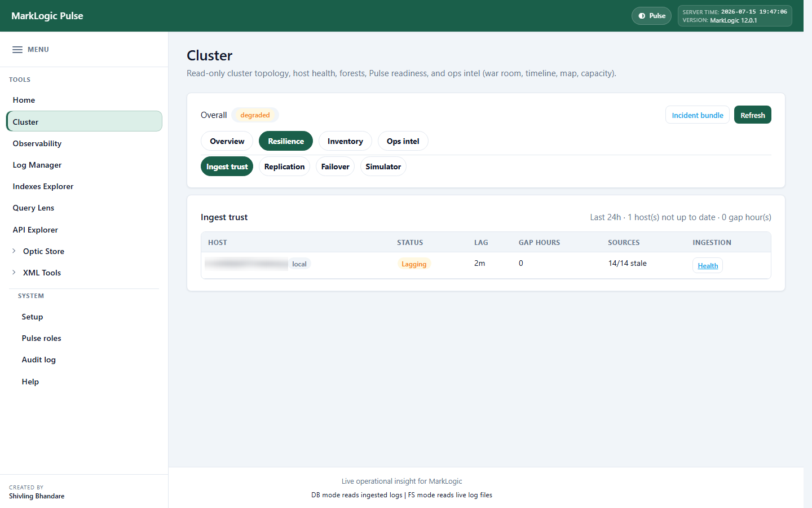This screenshot has height=508, width=812.
Task: Open API Explorer
Action: coord(84,230)
